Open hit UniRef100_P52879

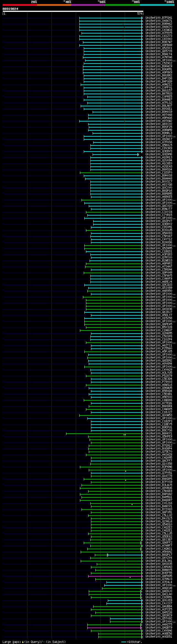click(159, 376)
